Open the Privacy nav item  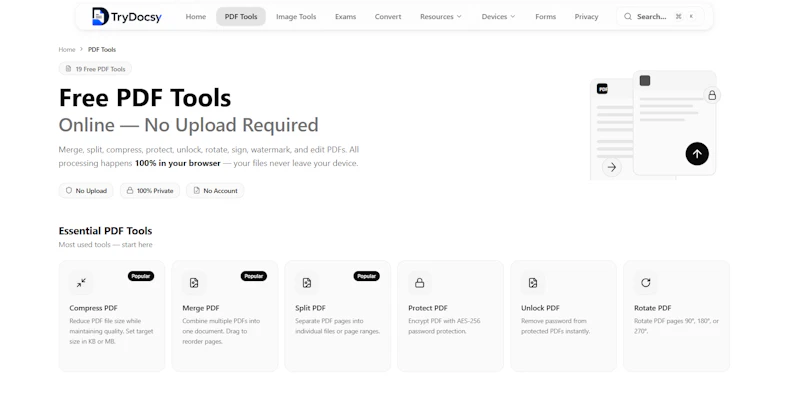586,17
